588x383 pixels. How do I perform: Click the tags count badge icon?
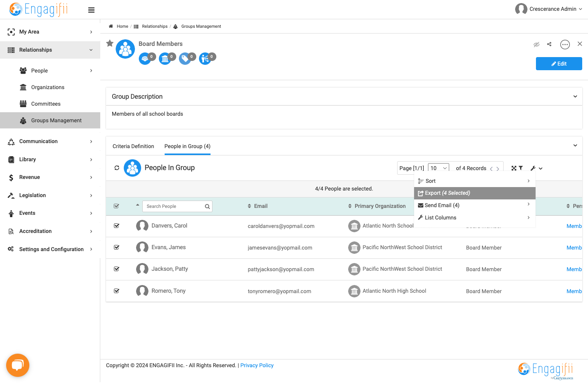[185, 59]
